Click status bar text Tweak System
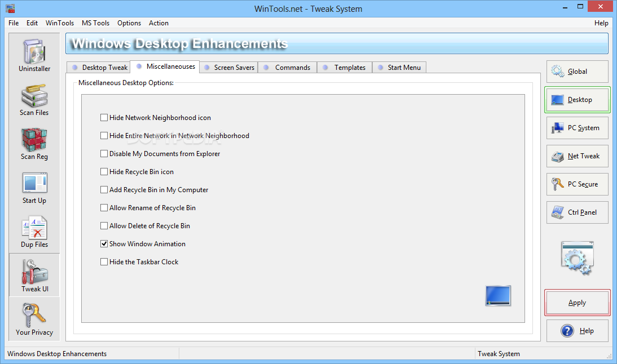 point(499,354)
